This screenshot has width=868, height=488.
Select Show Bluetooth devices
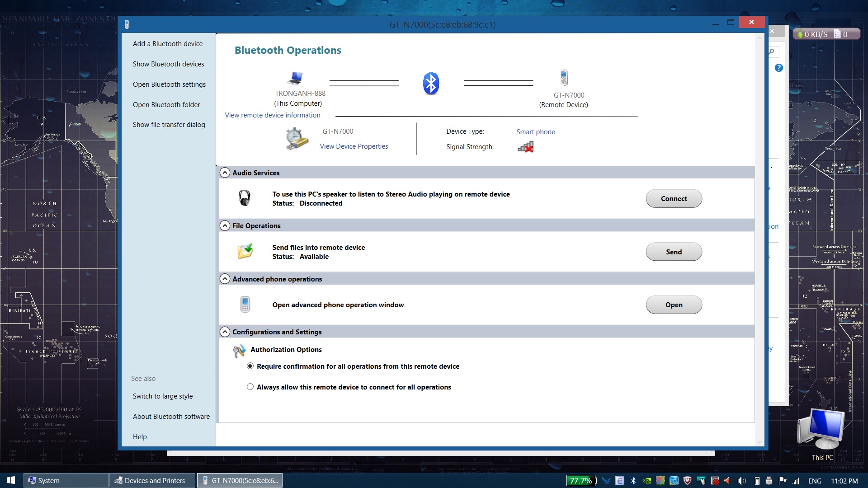point(168,64)
